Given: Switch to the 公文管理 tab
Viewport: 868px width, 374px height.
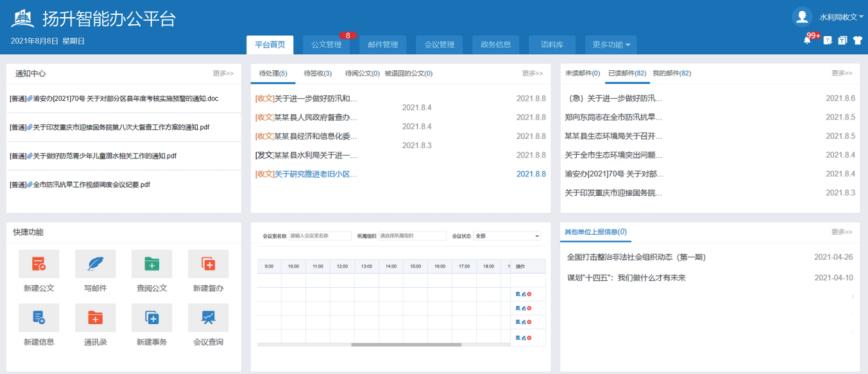Looking at the screenshot, I should [326, 45].
